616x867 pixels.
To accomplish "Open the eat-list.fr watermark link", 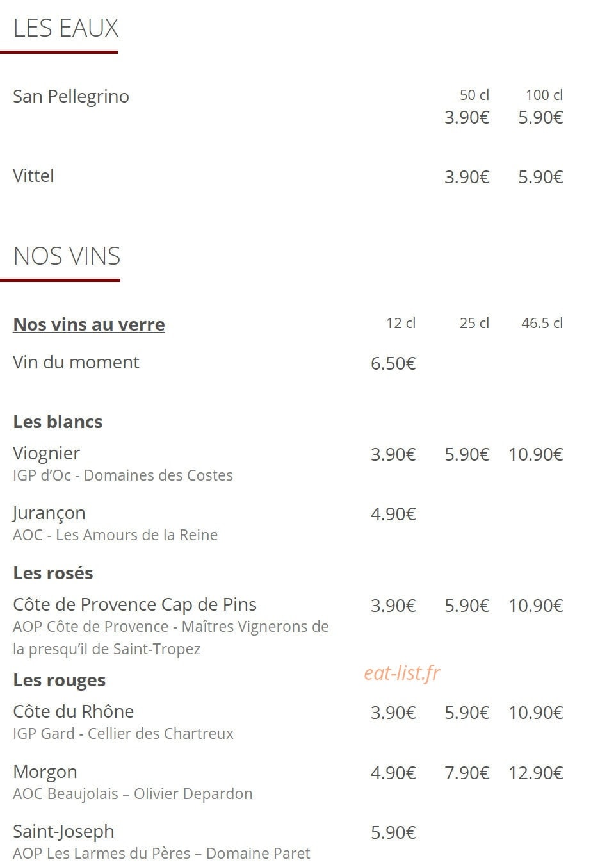I will pyautogui.click(x=402, y=672).
